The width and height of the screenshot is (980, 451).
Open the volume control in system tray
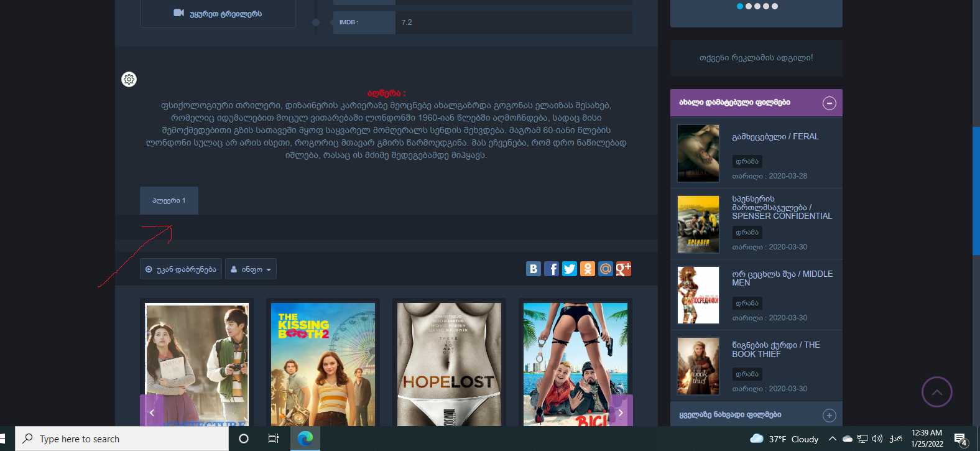877,439
